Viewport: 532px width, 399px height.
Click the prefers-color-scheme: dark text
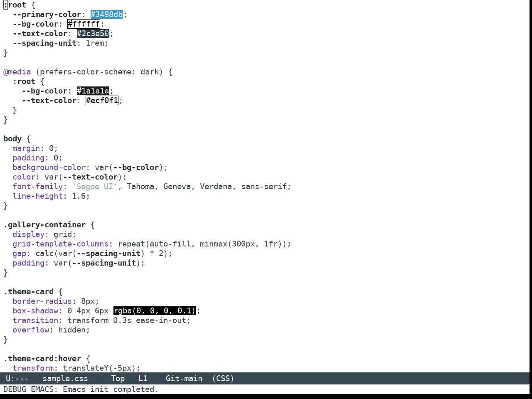tap(99, 71)
